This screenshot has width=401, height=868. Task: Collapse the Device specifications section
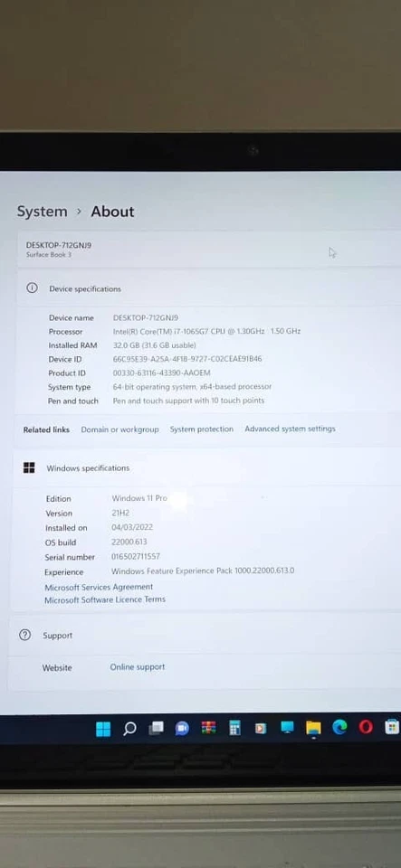[208, 288]
